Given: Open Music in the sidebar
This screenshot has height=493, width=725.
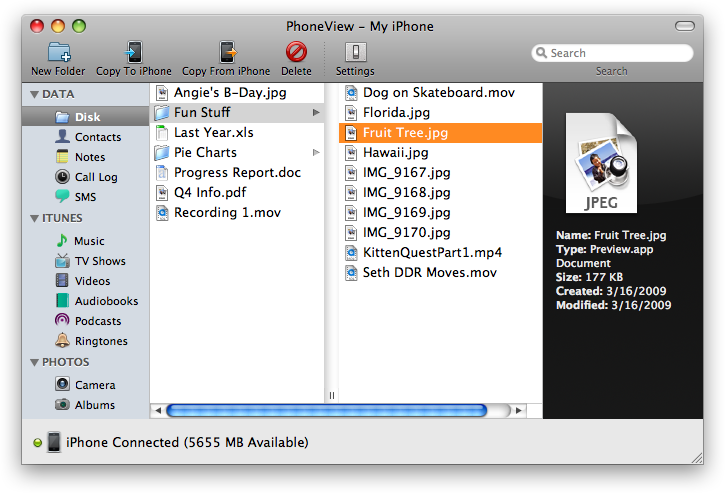Looking at the screenshot, I should (86, 241).
